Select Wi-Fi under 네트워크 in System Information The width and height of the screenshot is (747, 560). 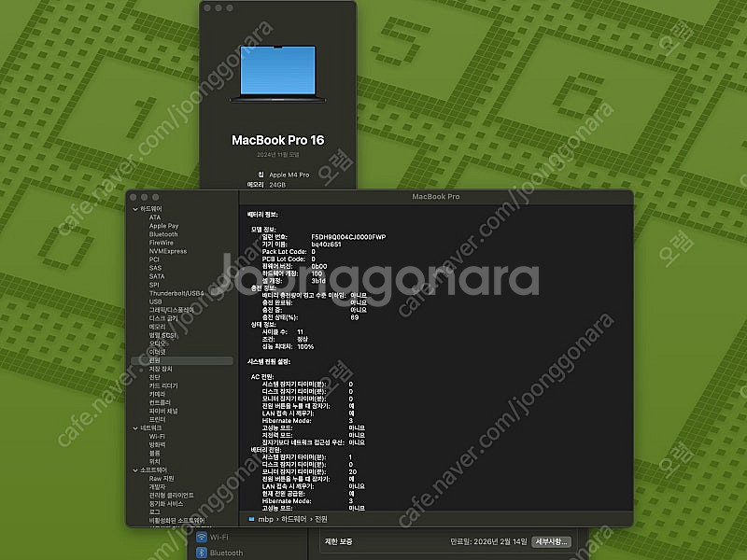(157, 437)
